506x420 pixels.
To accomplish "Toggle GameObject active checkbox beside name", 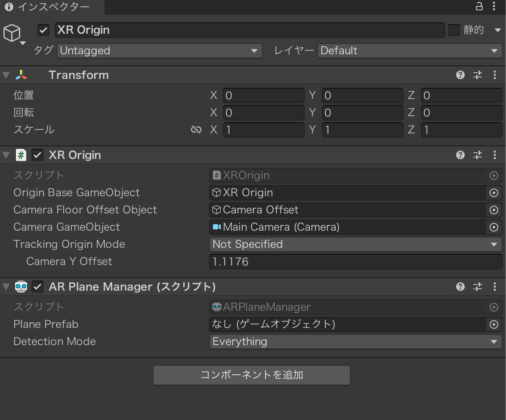I will (x=43, y=31).
